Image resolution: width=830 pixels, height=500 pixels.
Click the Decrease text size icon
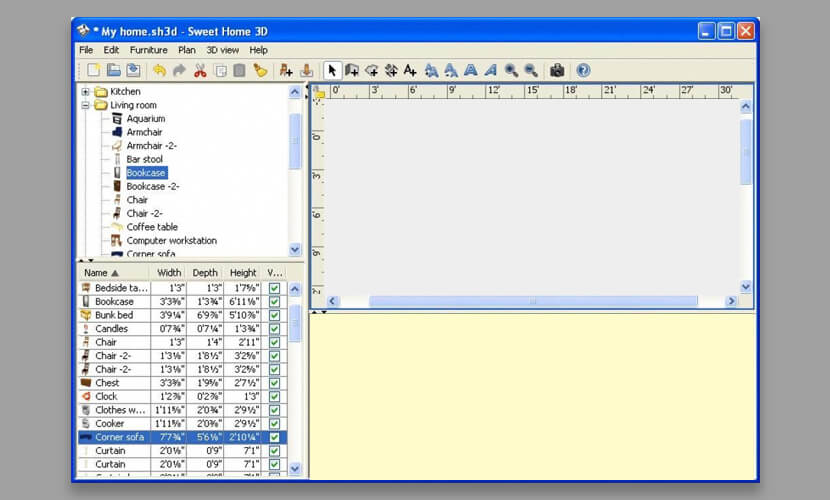451,70
